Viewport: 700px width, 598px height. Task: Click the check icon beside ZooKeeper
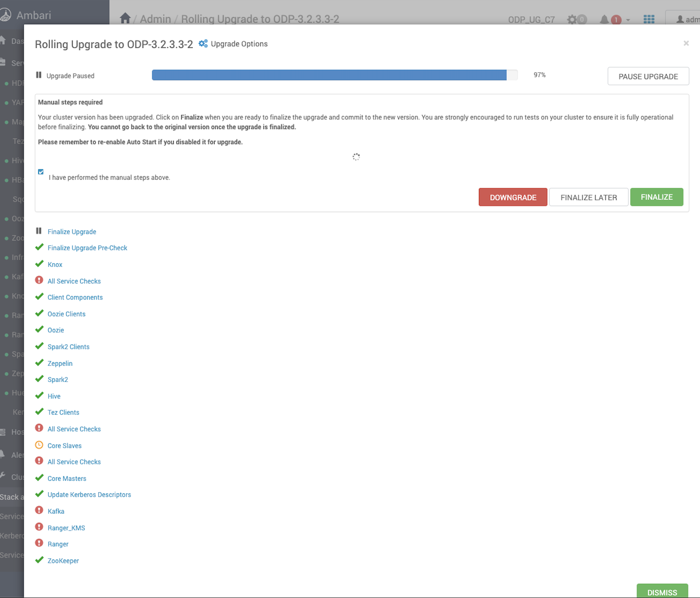(39, 560)
